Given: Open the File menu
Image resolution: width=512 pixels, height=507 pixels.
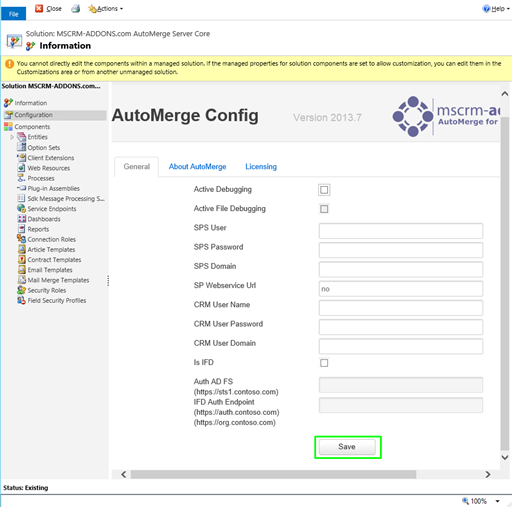Looking at the screenshot, I should [x=14, y=14].
